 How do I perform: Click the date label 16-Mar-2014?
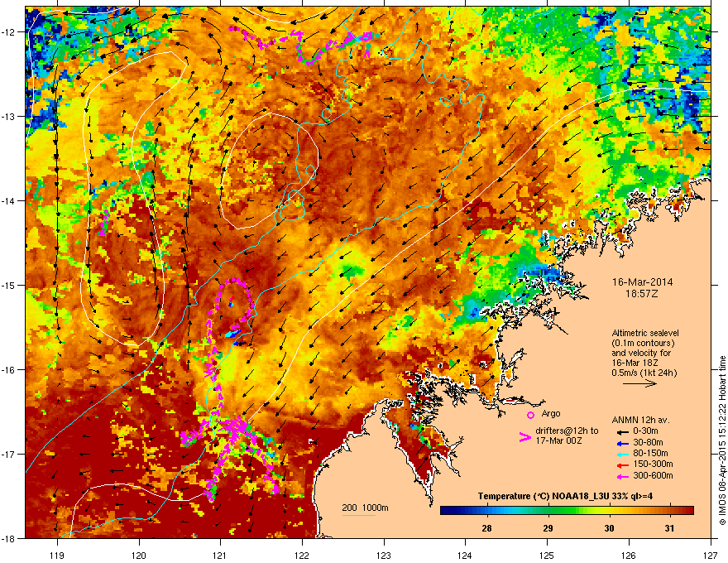click(x=642, y=282)
